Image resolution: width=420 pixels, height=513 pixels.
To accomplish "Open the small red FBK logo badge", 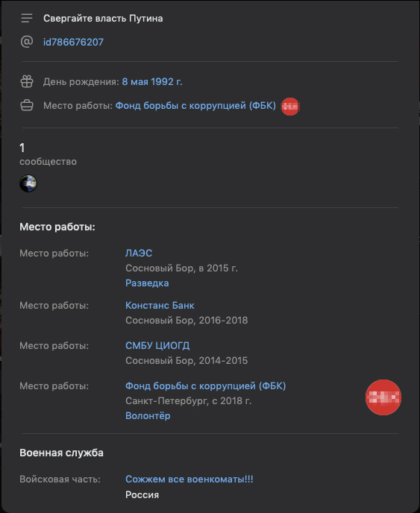I will point(290,107).
